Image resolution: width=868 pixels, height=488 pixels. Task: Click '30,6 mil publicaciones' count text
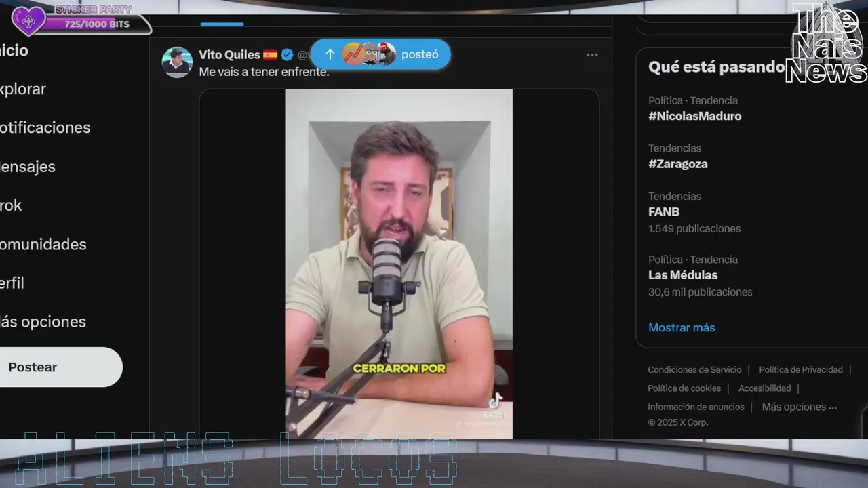point(701,292)
